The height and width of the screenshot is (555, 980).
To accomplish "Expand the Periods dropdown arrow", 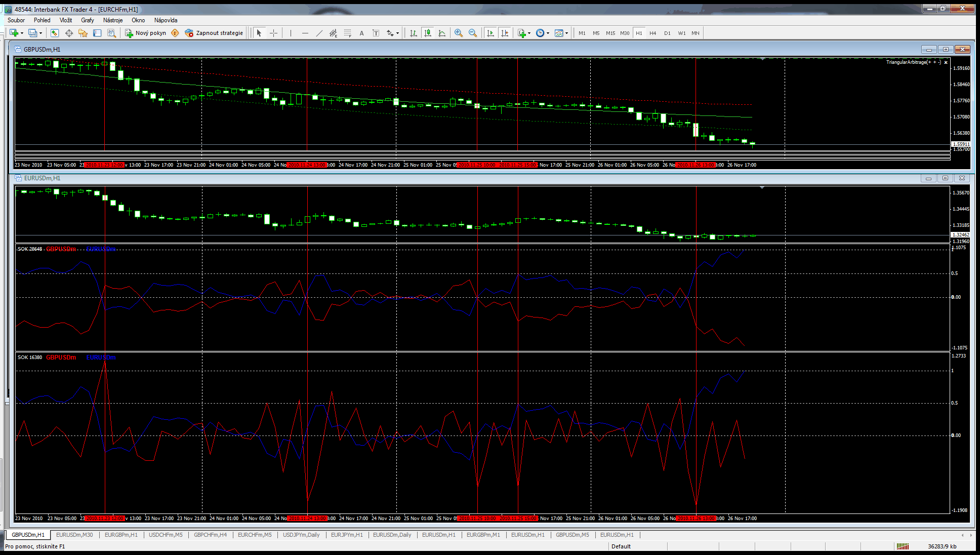I will (x=548, y=33).
